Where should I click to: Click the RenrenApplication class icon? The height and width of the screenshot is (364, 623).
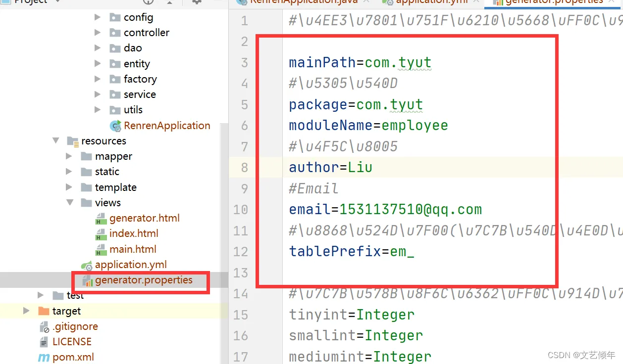click(x=115, y=126)
